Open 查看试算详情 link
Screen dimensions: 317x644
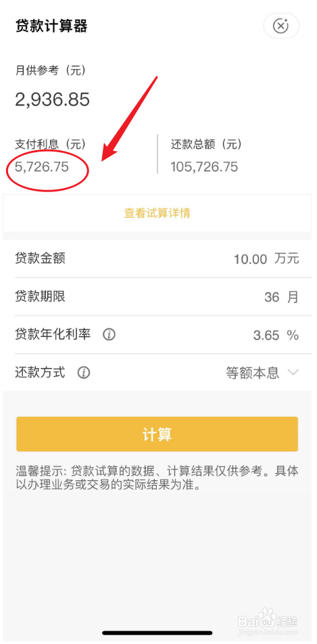coord(157,213)
